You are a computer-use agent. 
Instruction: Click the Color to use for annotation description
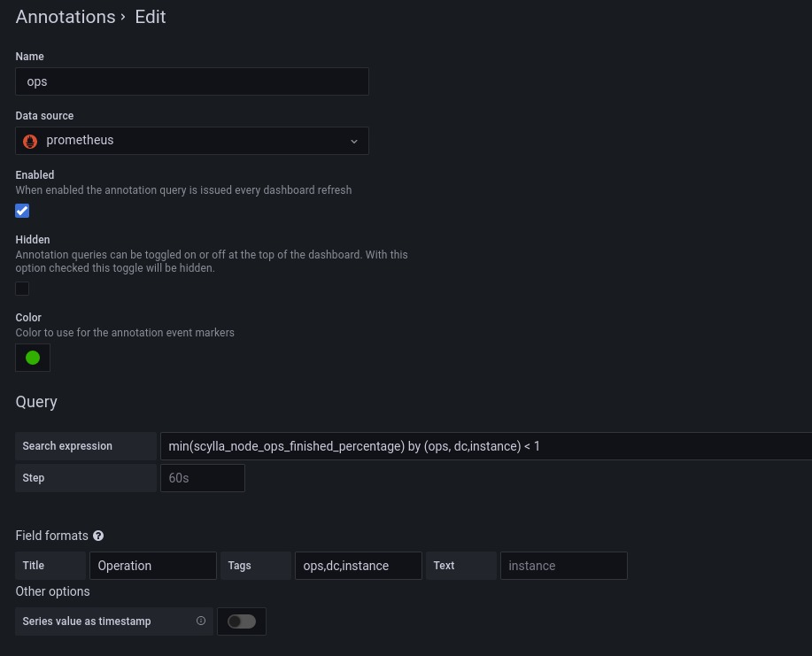(x=125, y=332)
